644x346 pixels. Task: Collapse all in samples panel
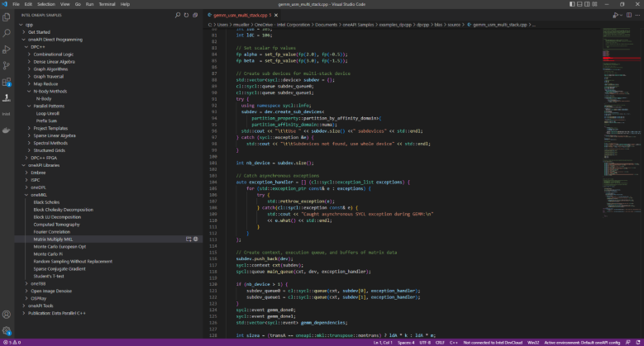pyautogui.click(x=195, y=15)
